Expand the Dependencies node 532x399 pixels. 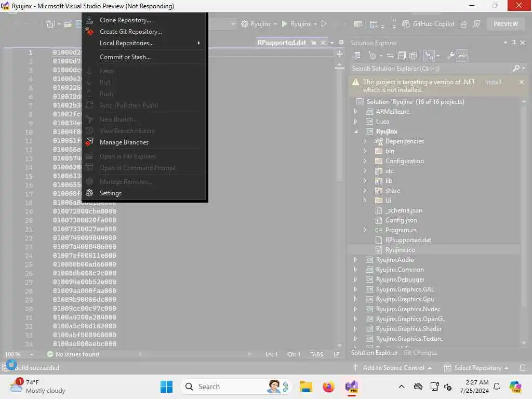coord(365,141)
